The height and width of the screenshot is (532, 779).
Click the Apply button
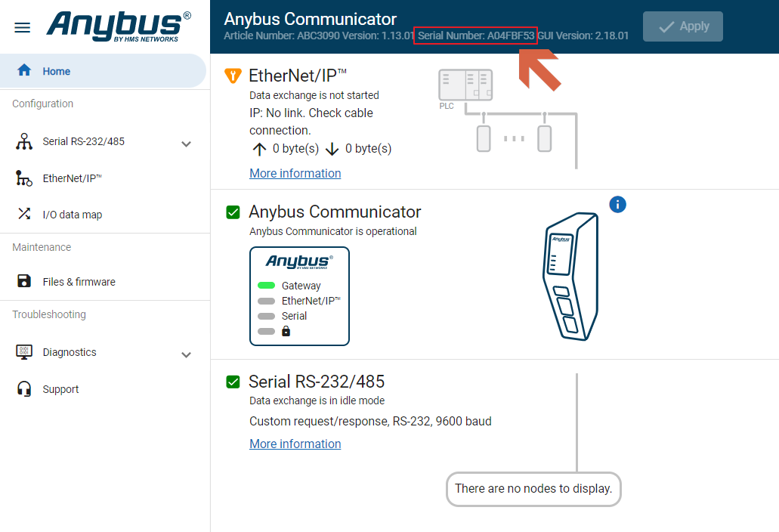click(682, 26)
